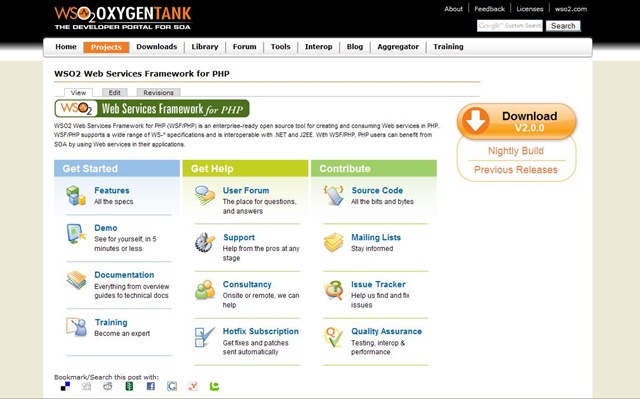Open the About link in header
This screenshot has width=640, height=399.
[x=453, y=9]
